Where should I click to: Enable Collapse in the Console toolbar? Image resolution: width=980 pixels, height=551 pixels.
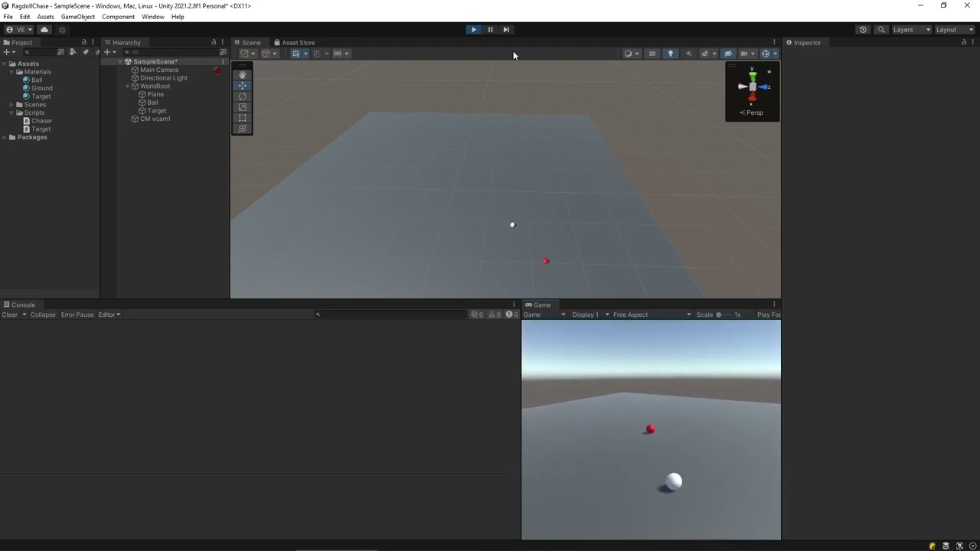pyautogui.click(x=42, y=314)
